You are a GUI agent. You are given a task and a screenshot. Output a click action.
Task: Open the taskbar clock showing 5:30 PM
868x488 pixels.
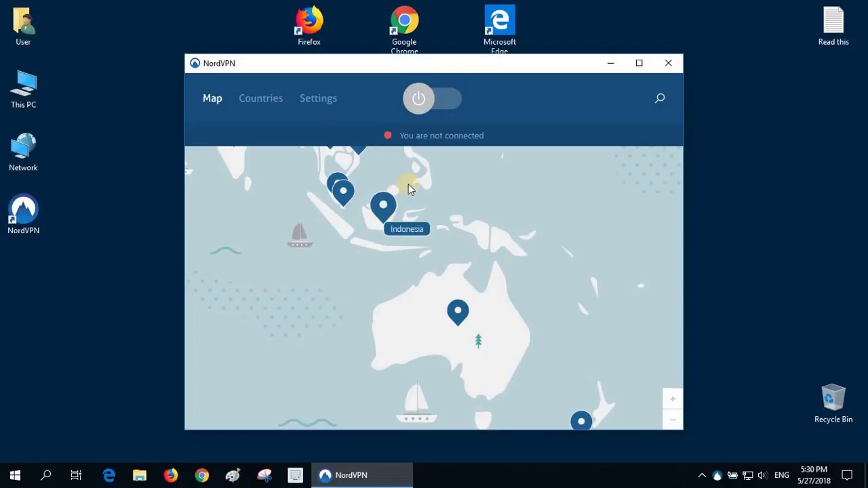[814, 475]
